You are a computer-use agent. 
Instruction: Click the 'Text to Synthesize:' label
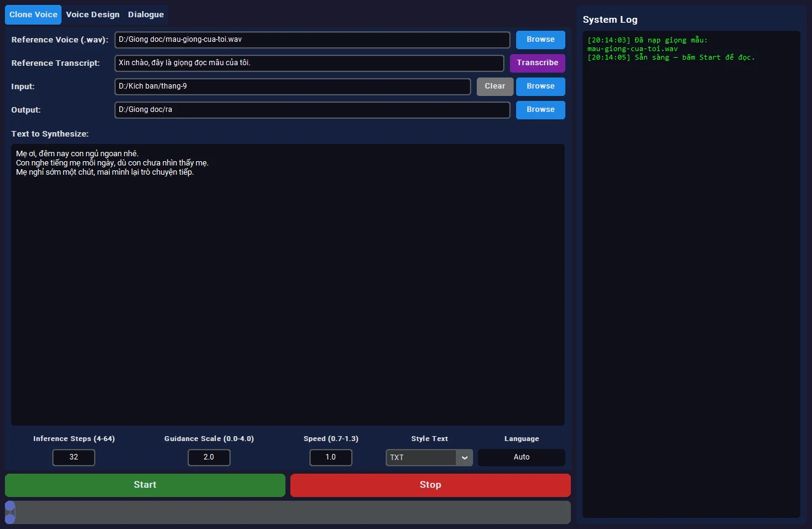tap(50, 134)
